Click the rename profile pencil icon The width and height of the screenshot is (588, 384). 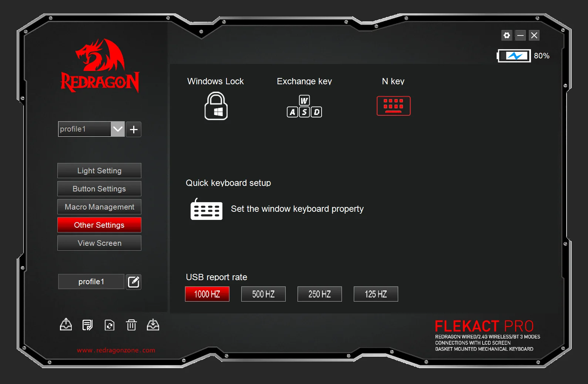[134, 282]
